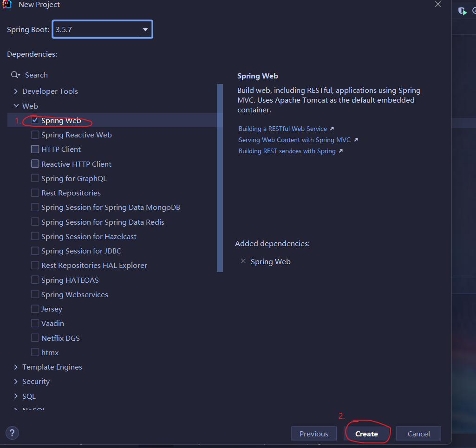Expand the SQL category
This screenshot has height=448, width=476.
[16, 396]
